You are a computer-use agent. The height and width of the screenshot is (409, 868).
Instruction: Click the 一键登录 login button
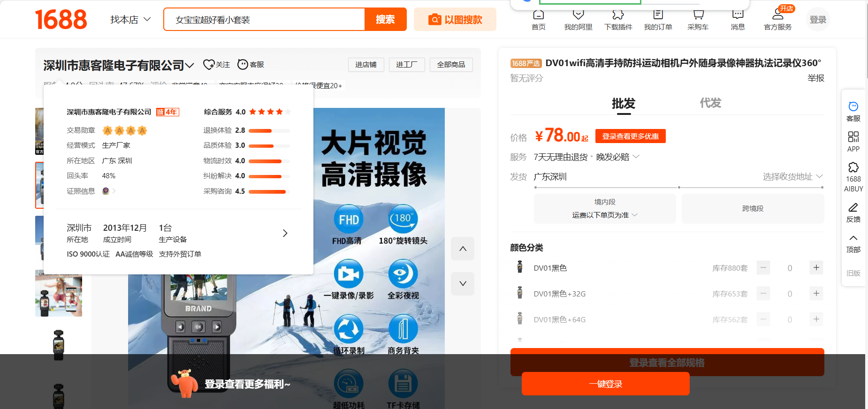point(605,384)
